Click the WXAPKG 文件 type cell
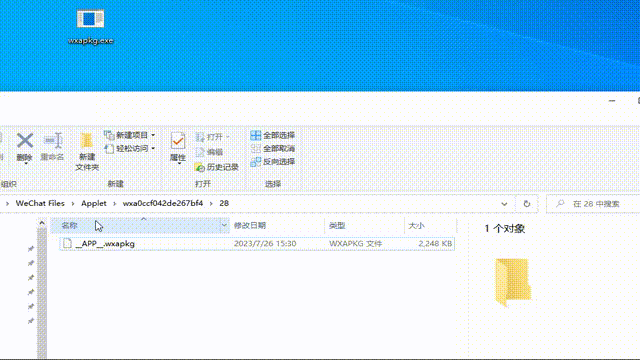 click(356, 244)
